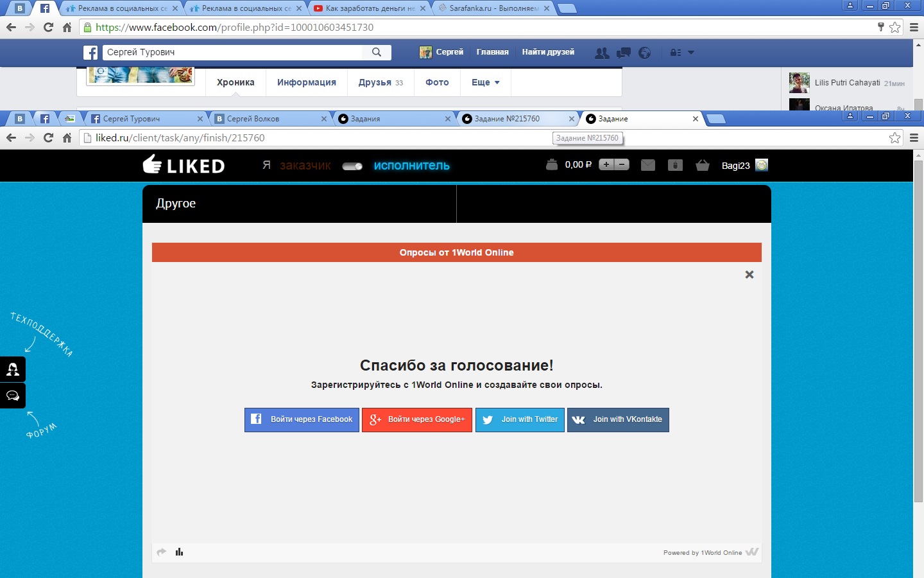Image resolution: width=924 pixels, height=578 pixels.
Task: Switch to the Задания tab
Action: tap(394, 119)
